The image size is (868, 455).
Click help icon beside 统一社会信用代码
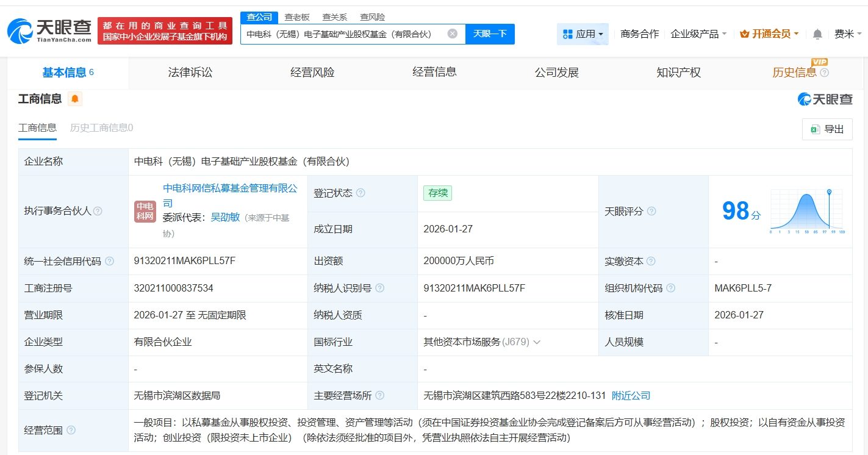pos(109,261)
